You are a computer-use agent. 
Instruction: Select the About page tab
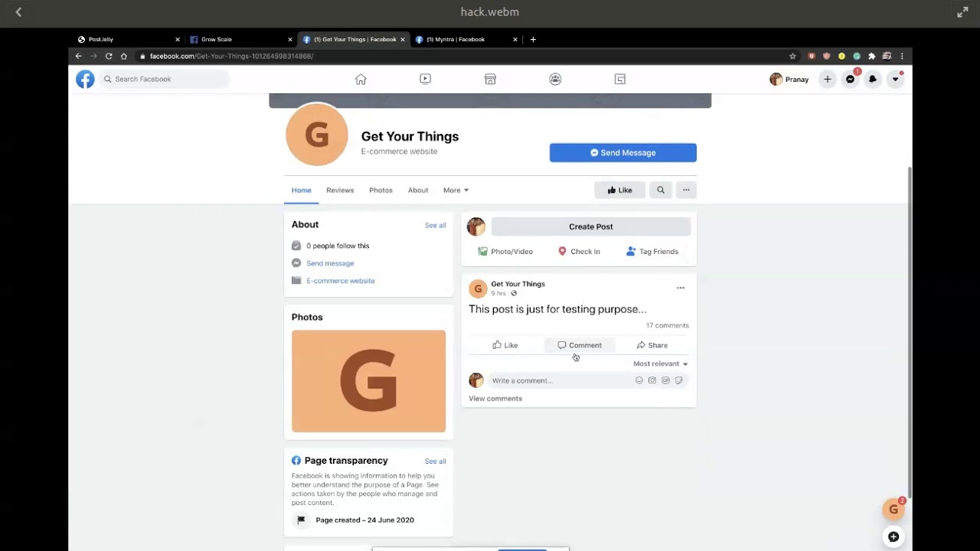pos(418,190)
